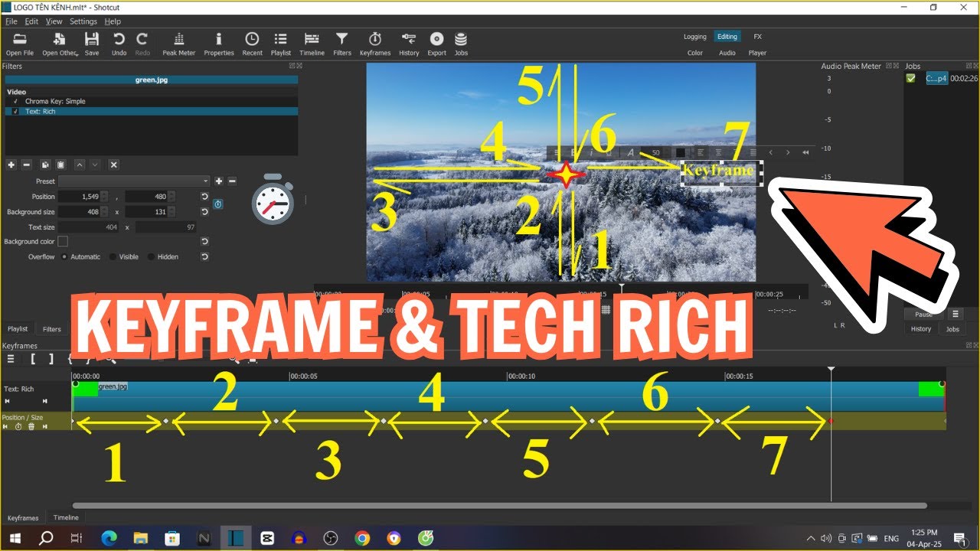Paste filters with the clipboard icon
The height and width of the screenshot is (551, 980).
[x=60, y=165]
